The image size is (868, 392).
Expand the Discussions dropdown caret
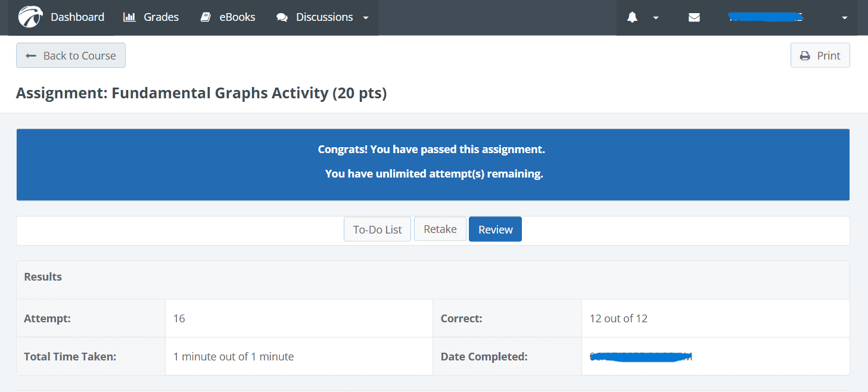366,18
